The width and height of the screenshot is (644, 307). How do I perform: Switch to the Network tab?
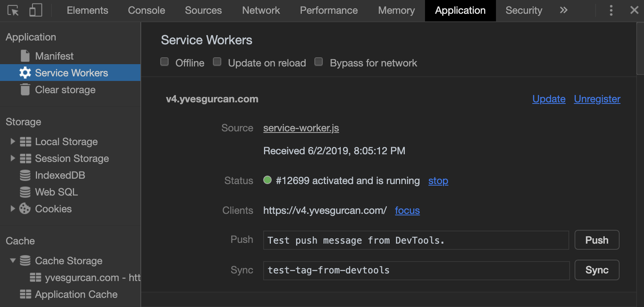tap(261, 10)
